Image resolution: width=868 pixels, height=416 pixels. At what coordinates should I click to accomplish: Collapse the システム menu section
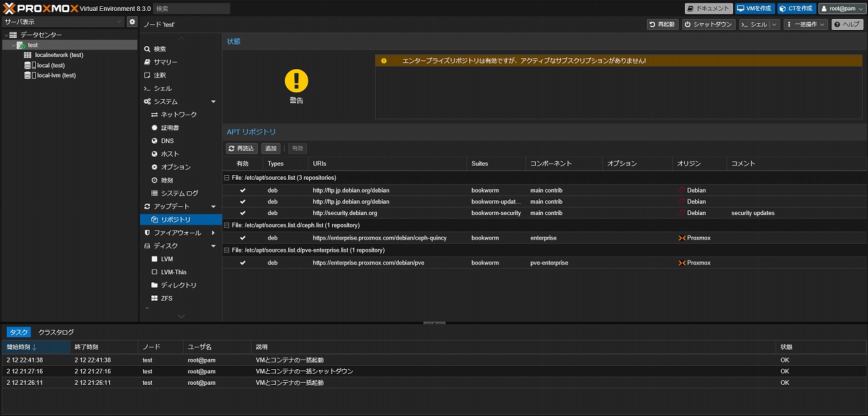tap(214, 102)
